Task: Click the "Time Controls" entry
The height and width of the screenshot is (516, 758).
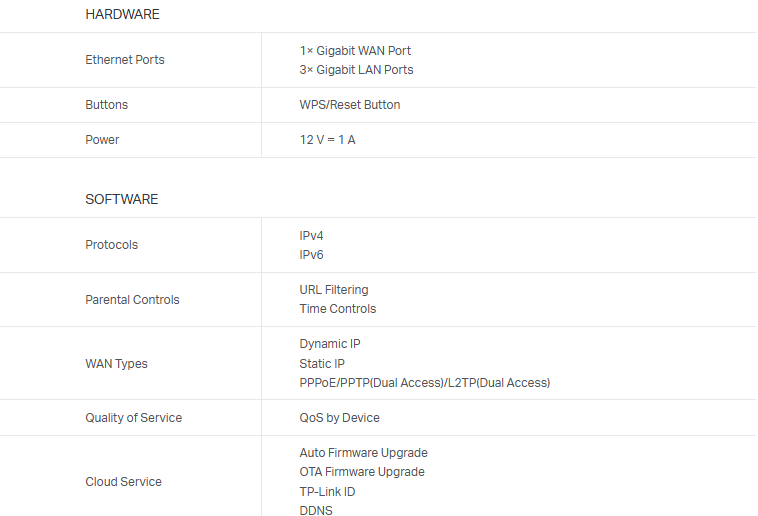Action: (338, 309)
